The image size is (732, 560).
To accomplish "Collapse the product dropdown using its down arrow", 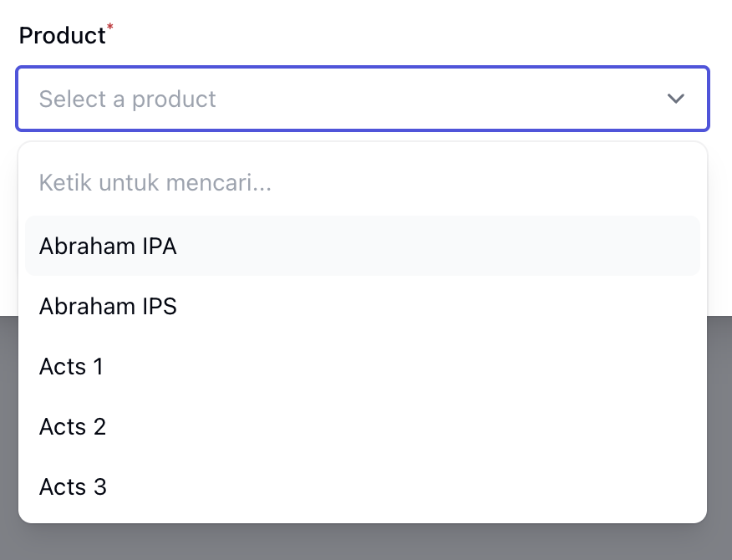I will [675, 99].
